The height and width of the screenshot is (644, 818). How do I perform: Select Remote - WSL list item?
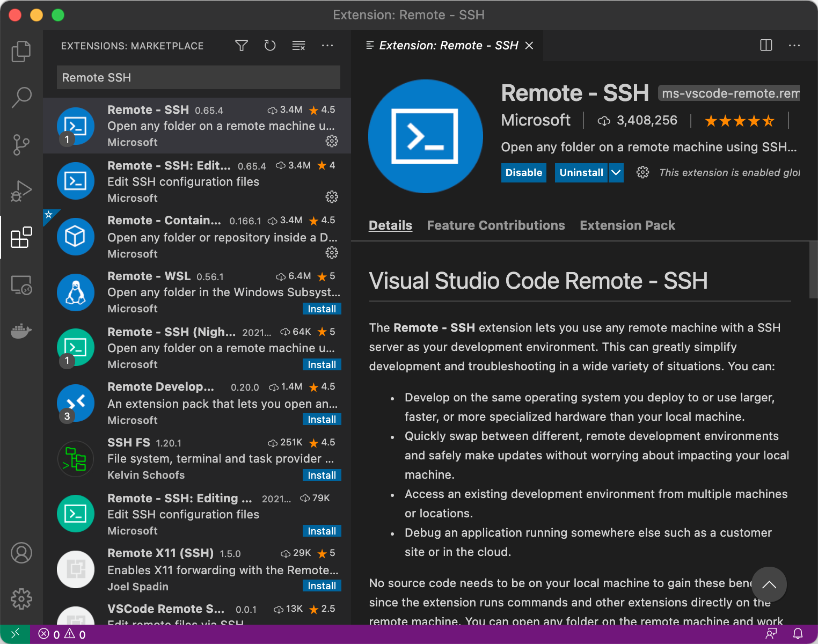click(197, 293)
